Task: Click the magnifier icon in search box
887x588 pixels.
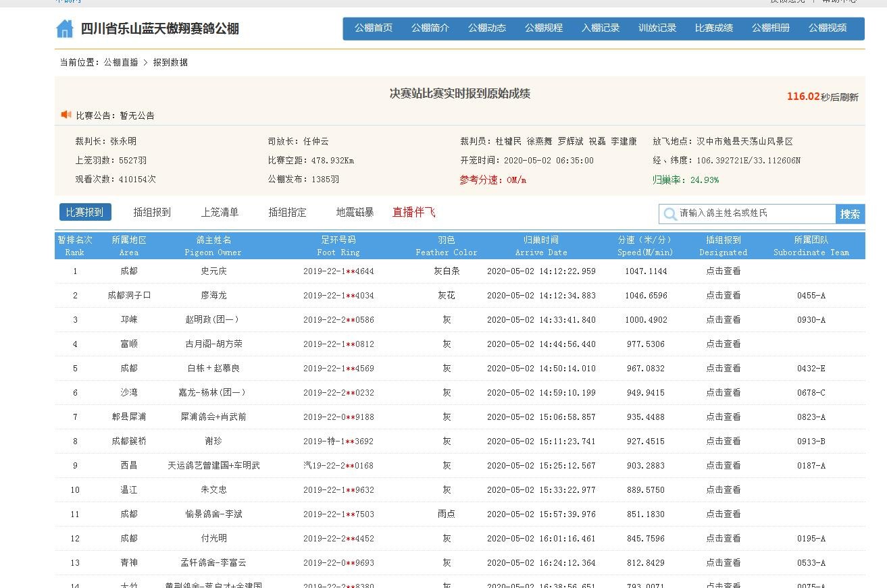Action: point(670,214)
